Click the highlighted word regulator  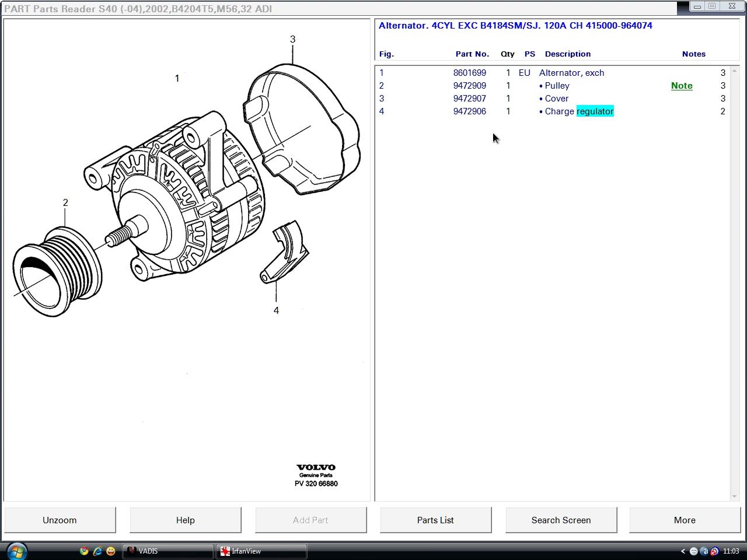[595, 111]
